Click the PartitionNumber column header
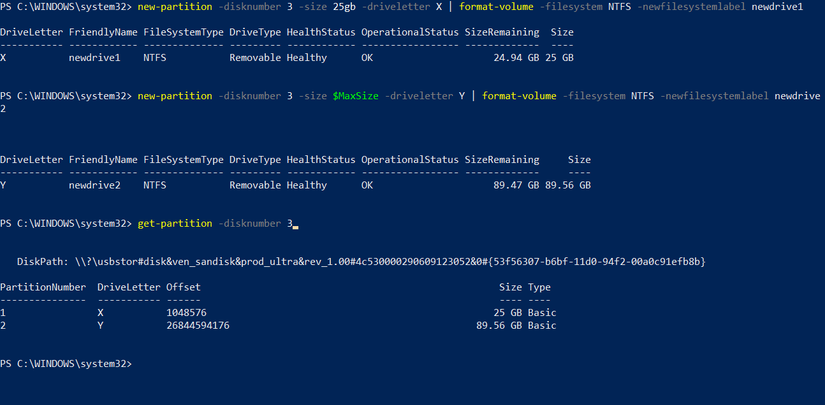Image resolution: width=825 pixels, height=405 pixels. [43, 286]
